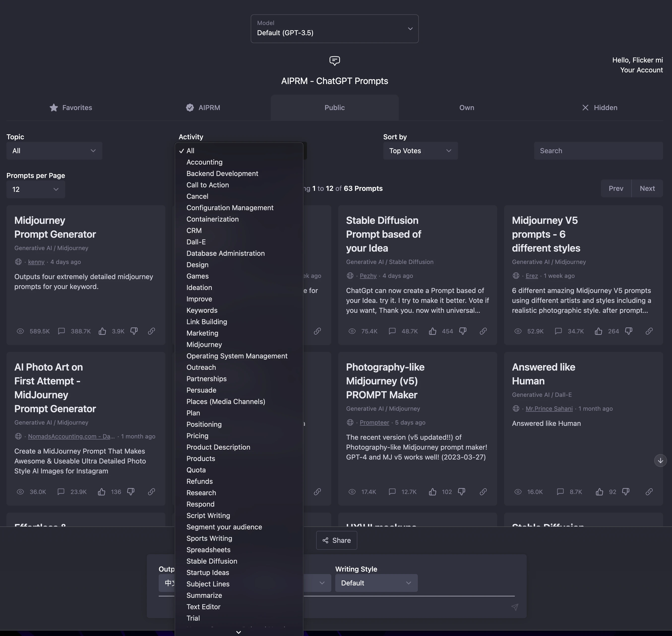Downvote AI Photo Art on First Attempt card
This screenshot has width=672, height=636.
pyautogui.click(x=131, y=492)
